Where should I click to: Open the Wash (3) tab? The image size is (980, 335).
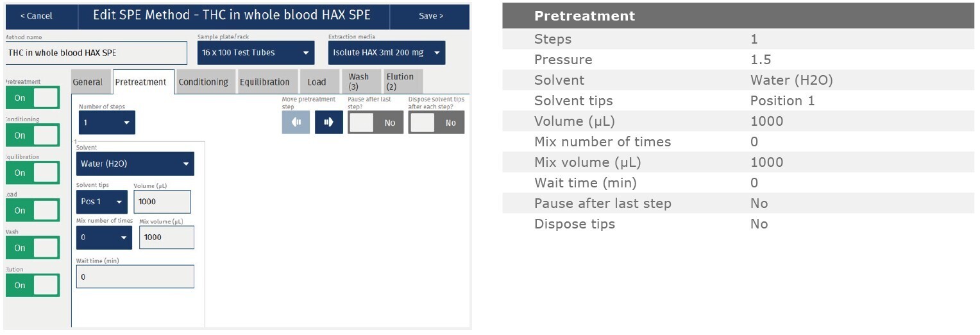[x=360, y=82]
